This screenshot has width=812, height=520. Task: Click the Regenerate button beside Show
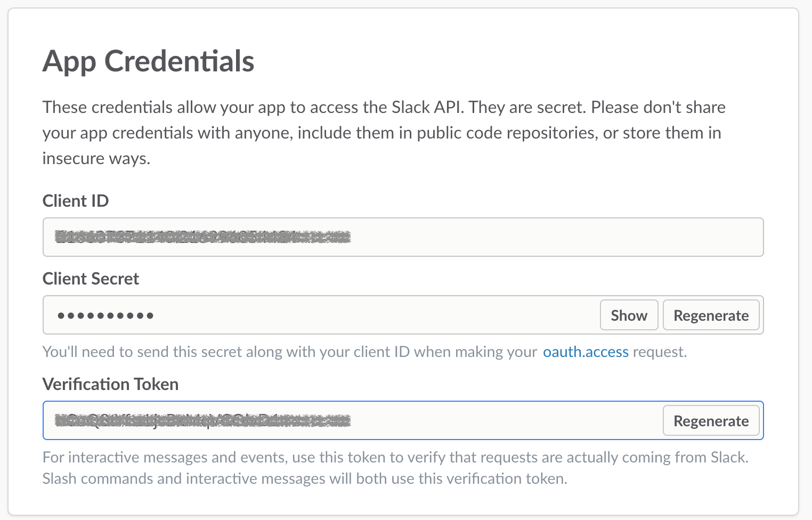(711, 315)
